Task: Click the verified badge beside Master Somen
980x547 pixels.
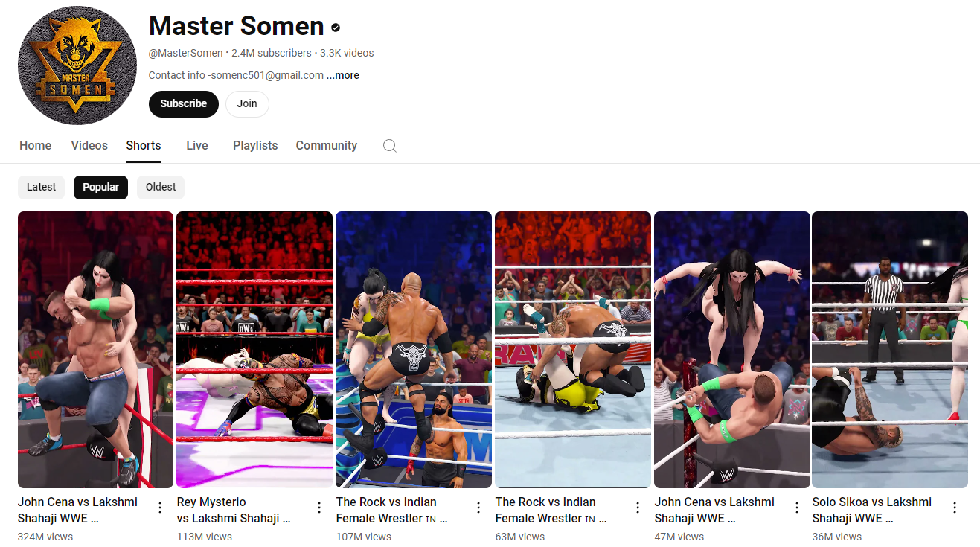Action: click(336, 28)
